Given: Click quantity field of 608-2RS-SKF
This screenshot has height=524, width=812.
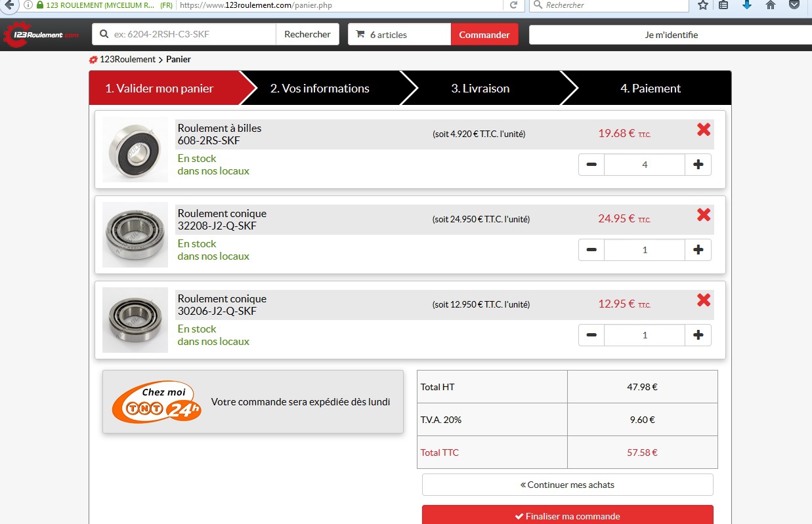Looking at the screenshot, I should pyautogui.click(x=645, y=165).
